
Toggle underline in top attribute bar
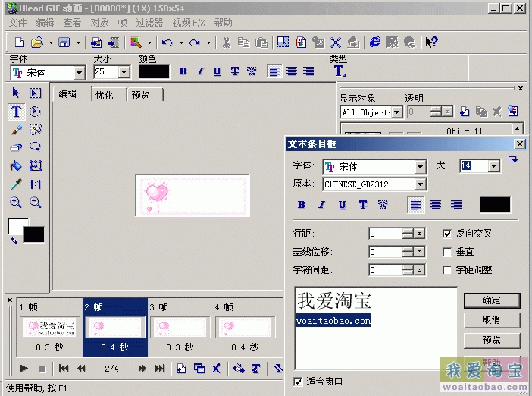pyautogui.click(x=217, y=71)
